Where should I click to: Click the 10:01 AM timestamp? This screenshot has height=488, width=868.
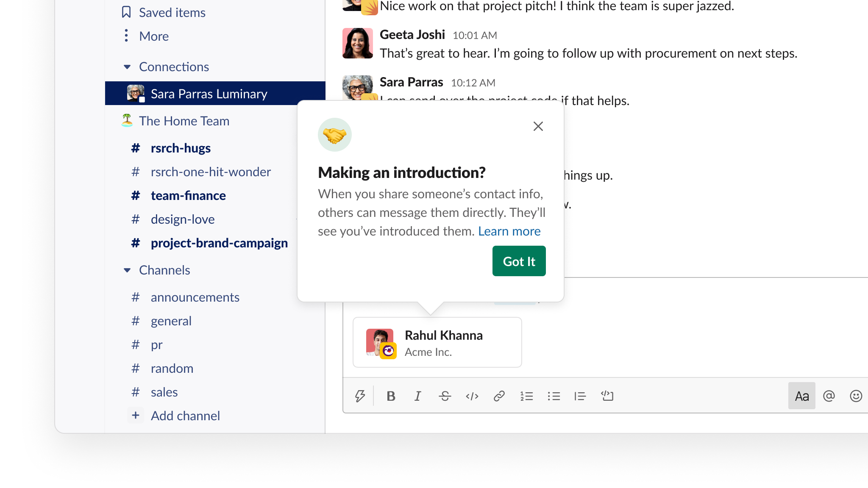pyautogui.click(x=475, y=35)
